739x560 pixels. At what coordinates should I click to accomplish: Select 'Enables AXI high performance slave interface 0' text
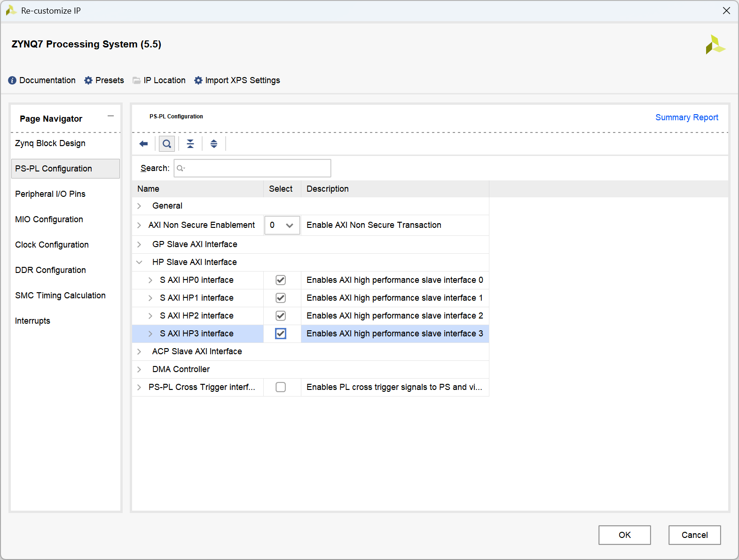click(395, 280)
